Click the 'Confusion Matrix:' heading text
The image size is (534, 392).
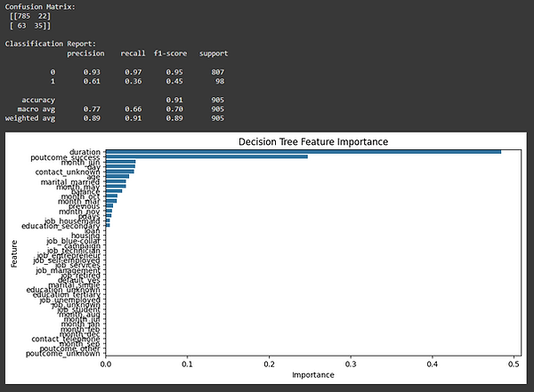pyautogui.click(x=40, y=7)
